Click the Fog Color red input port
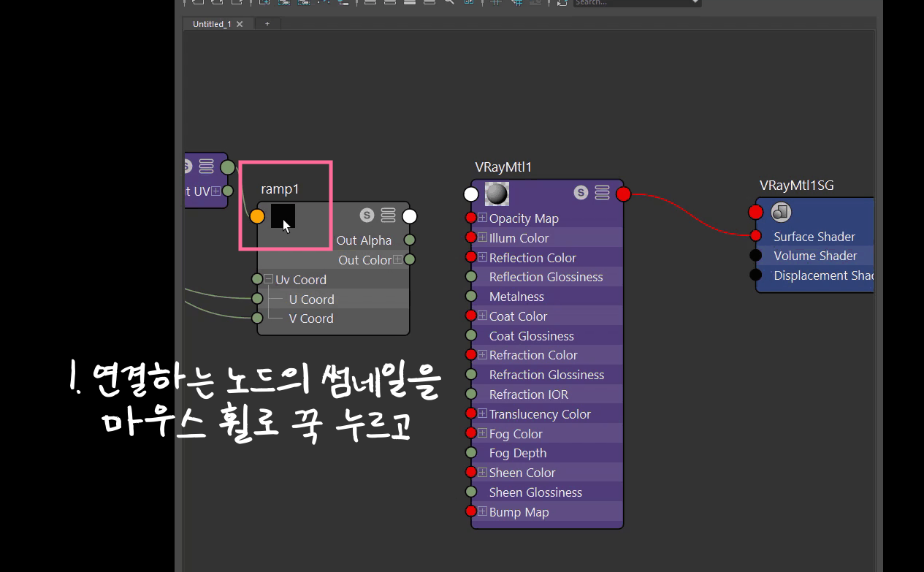Viewport: 924px width, 572px height. [x=471, y=433]
